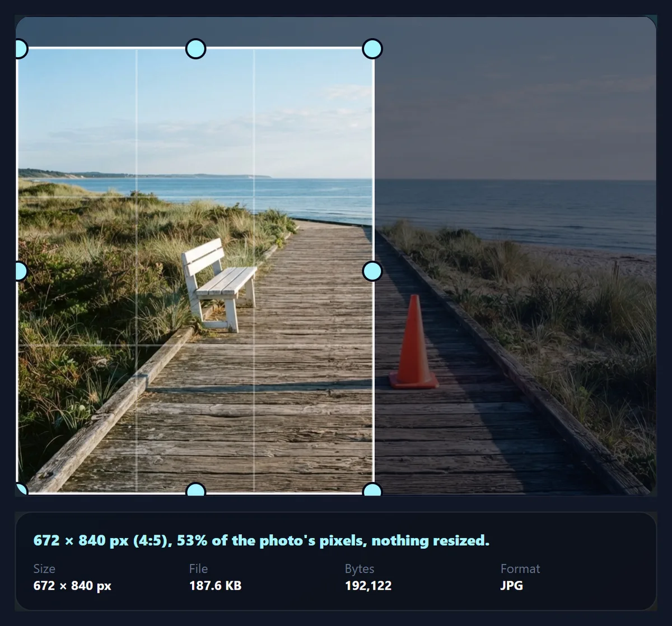Screen dimensions: 672x626
Task: Click the 'Bytes' label
Action: (x=360, y=568)
